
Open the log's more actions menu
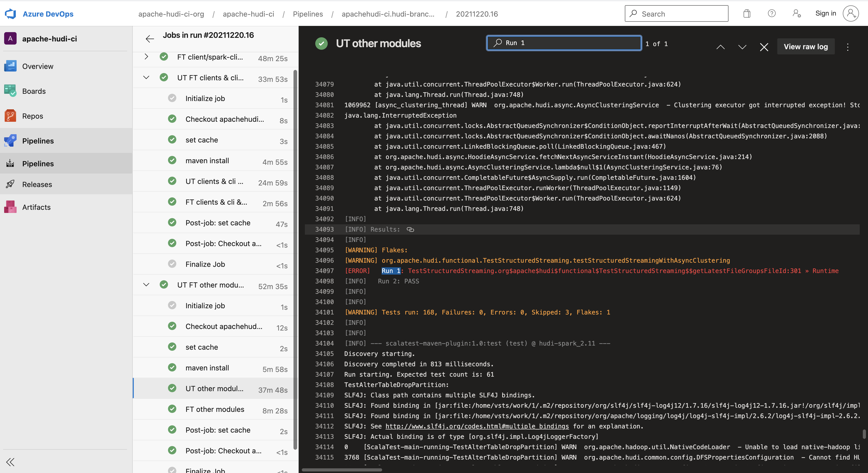pos(848,47)
